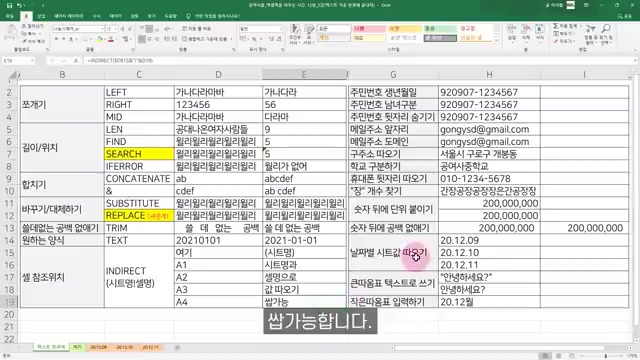
Task: Open the View ribbon tab
Action: coord(151,16)
